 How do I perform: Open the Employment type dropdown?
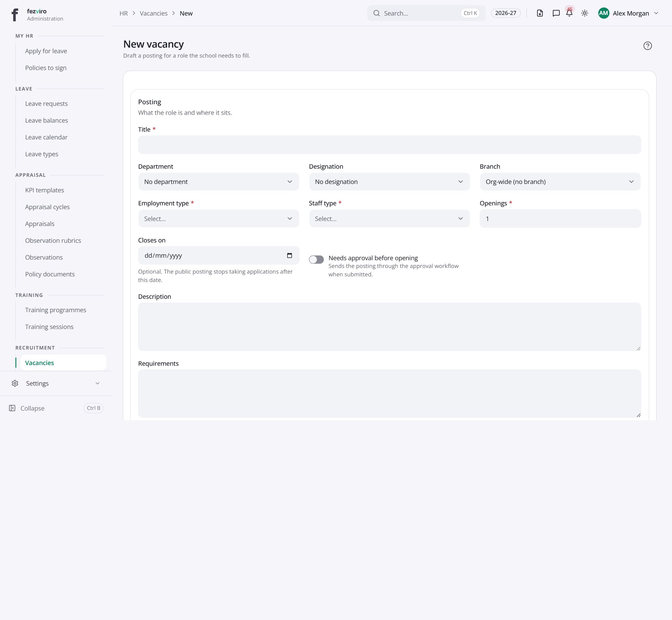coord(219,218)
